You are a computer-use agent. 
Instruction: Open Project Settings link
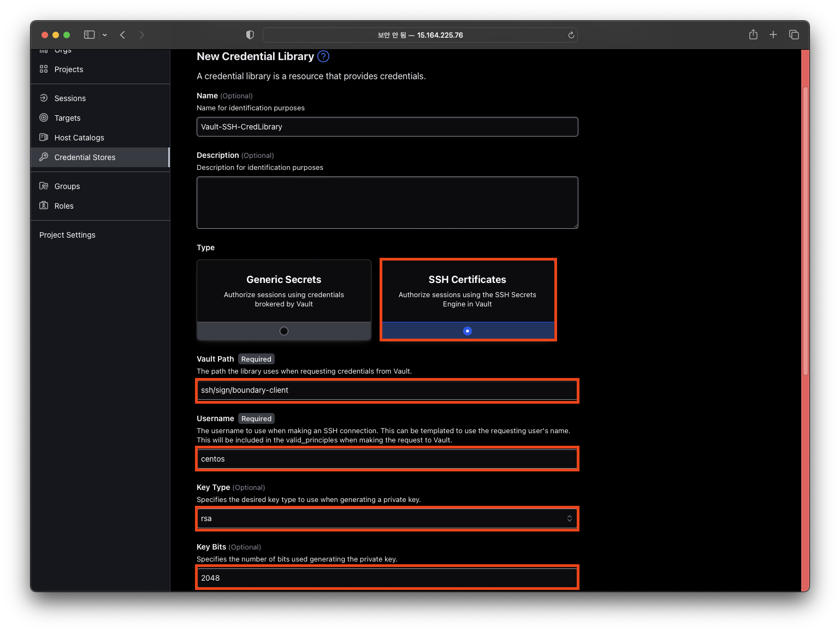67,235
